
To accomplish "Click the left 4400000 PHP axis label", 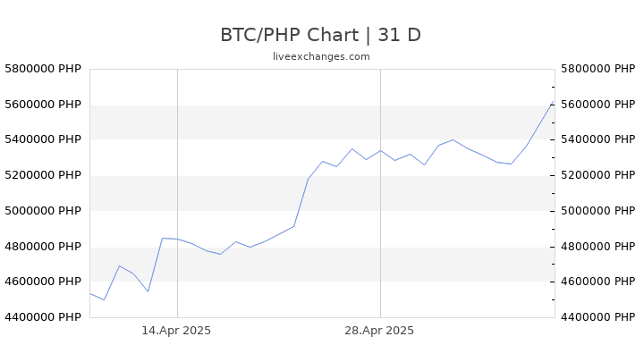I will [43, 316].
